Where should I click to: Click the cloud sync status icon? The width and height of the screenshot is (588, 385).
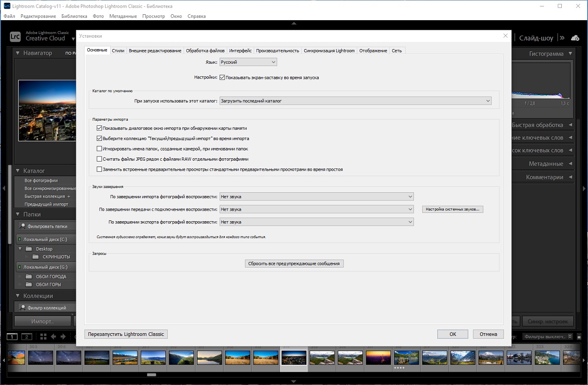point(575,38)
